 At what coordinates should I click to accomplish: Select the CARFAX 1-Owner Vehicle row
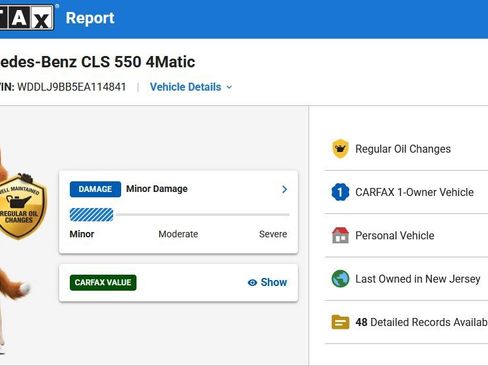click(406, 192)
